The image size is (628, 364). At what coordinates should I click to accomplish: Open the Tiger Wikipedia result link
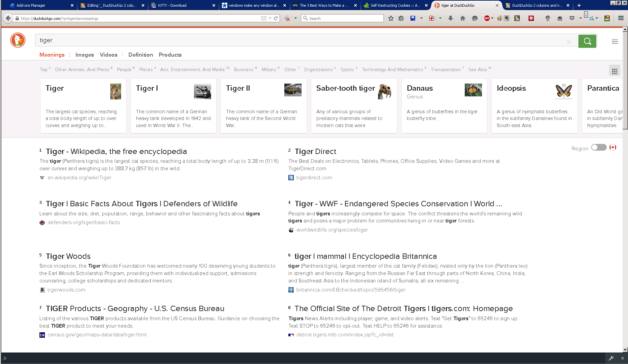tap(116, 151)
